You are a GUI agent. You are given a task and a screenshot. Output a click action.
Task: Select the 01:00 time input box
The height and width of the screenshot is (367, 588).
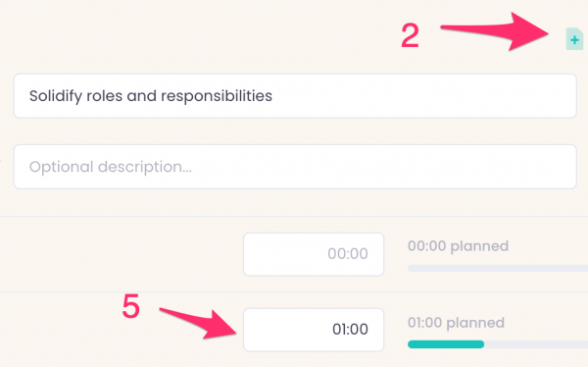[x=314, y=330]
